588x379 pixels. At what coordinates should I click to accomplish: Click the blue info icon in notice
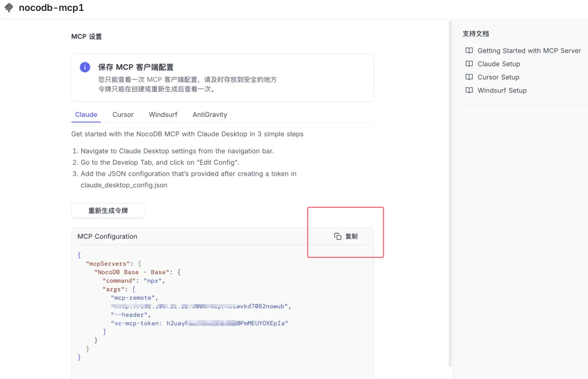pos(85,67)
